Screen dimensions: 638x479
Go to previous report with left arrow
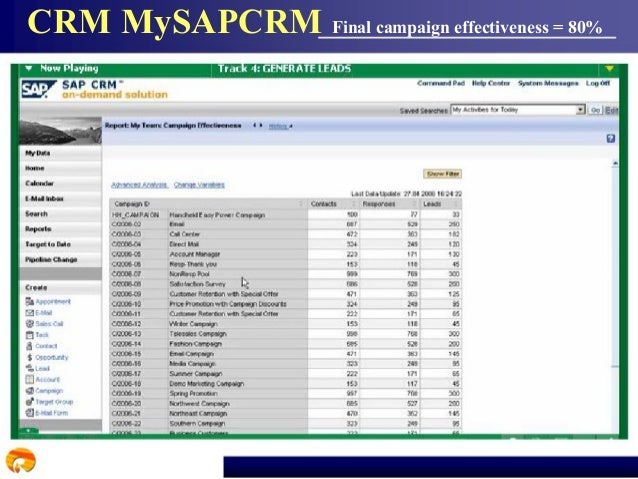click(x=254, y=125)
